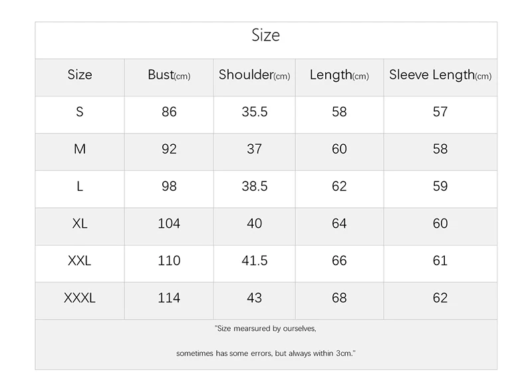Select shoulder value 38.5 in the L row

pyautogui.click(x=255, y=186)
